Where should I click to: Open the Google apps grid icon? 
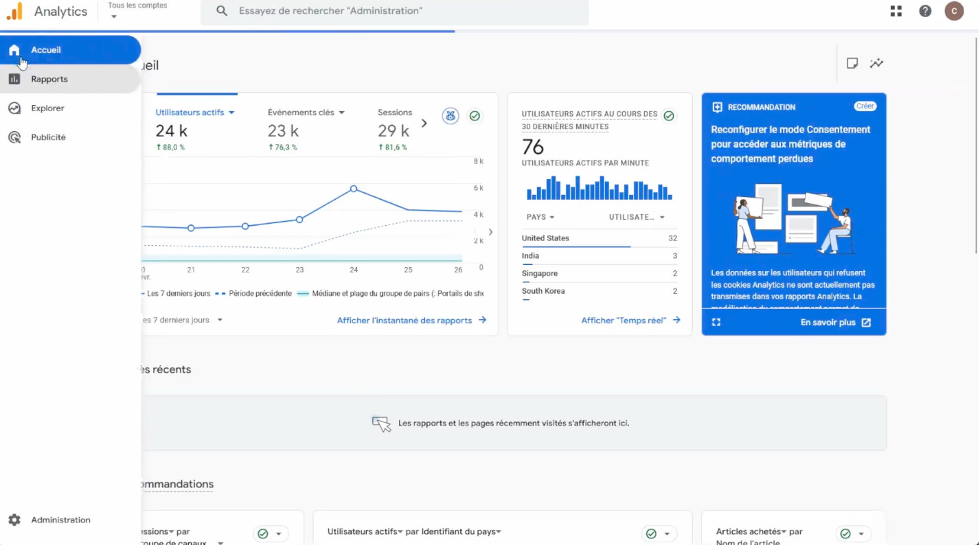(896, 11)
